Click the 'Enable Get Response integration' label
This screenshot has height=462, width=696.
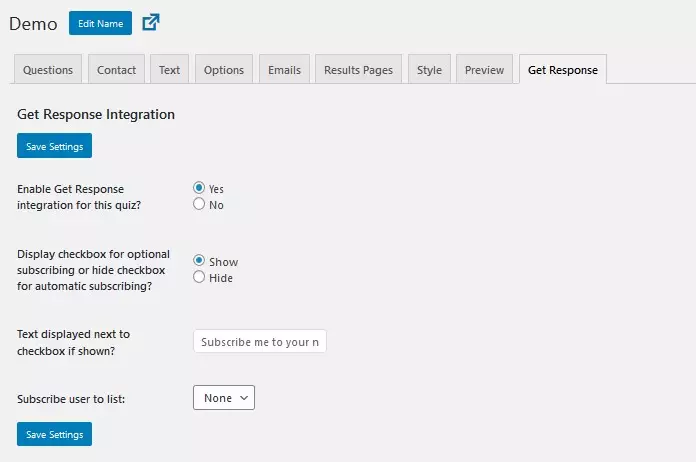point(79,197)
